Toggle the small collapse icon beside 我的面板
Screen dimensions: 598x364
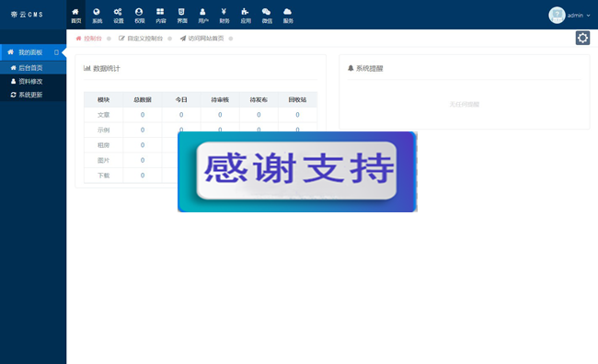click(x=56, y=52)
